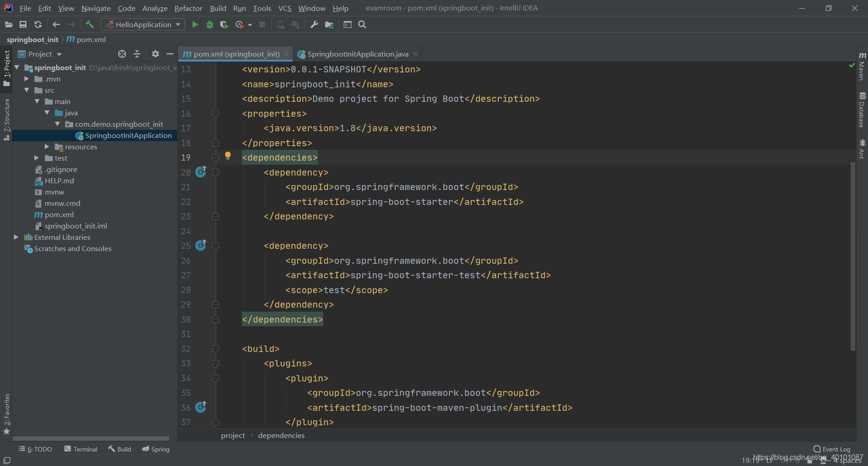The image size is (868, 466).
Task: Click yellow intention lightbulb on line 19
Action: pyautogui.click(x=228, y=156)
